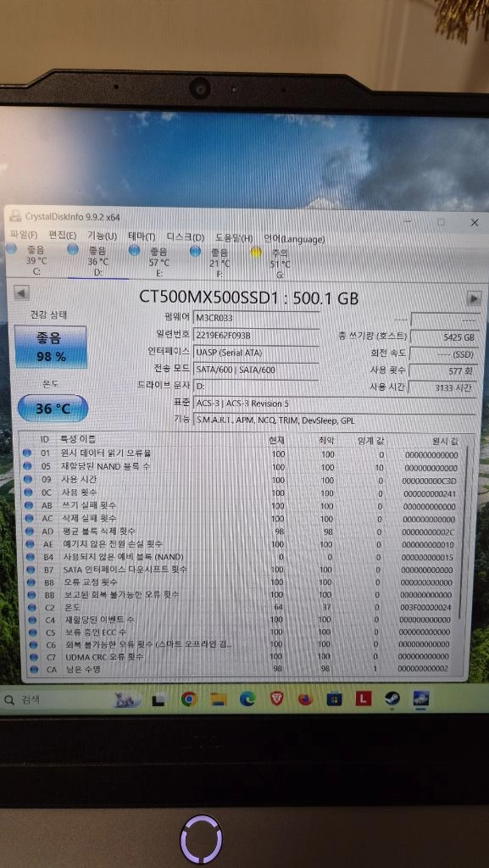Click the 특성 이름 column header
The image size is (489, 868).
(77, 440)
